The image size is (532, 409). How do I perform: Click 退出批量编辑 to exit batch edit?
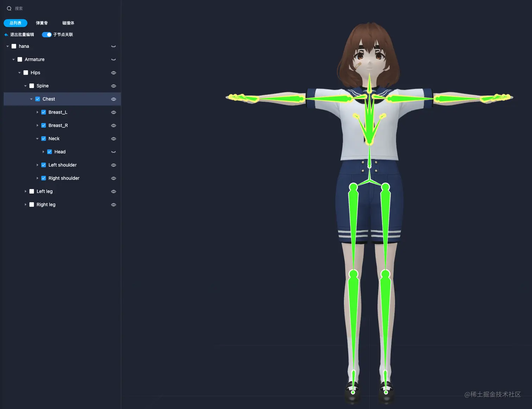tap(22, 34)
